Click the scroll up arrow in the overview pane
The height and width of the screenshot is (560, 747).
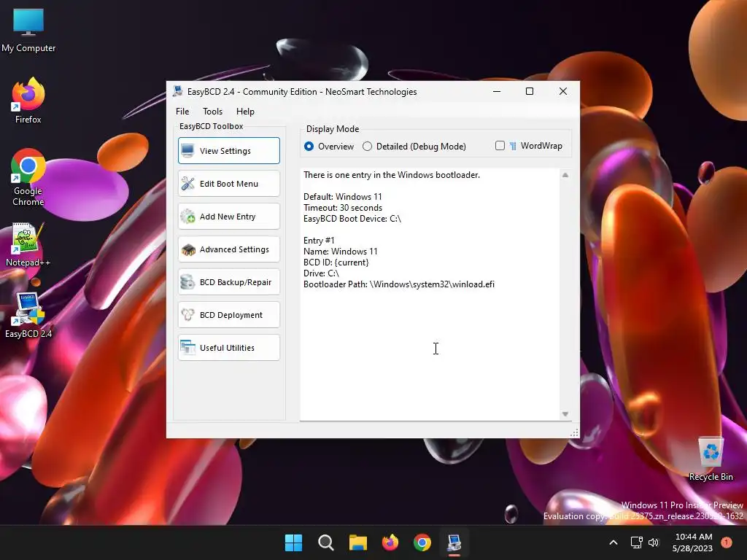(x=565, y=175)
